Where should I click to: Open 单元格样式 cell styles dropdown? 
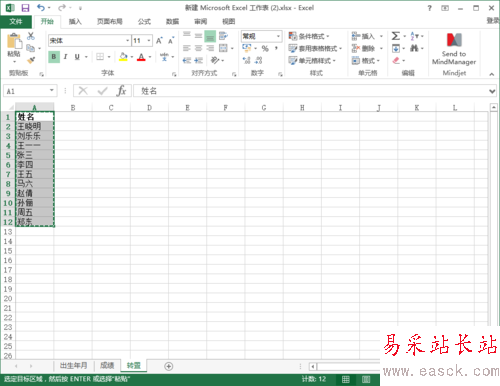pos(312,60)
